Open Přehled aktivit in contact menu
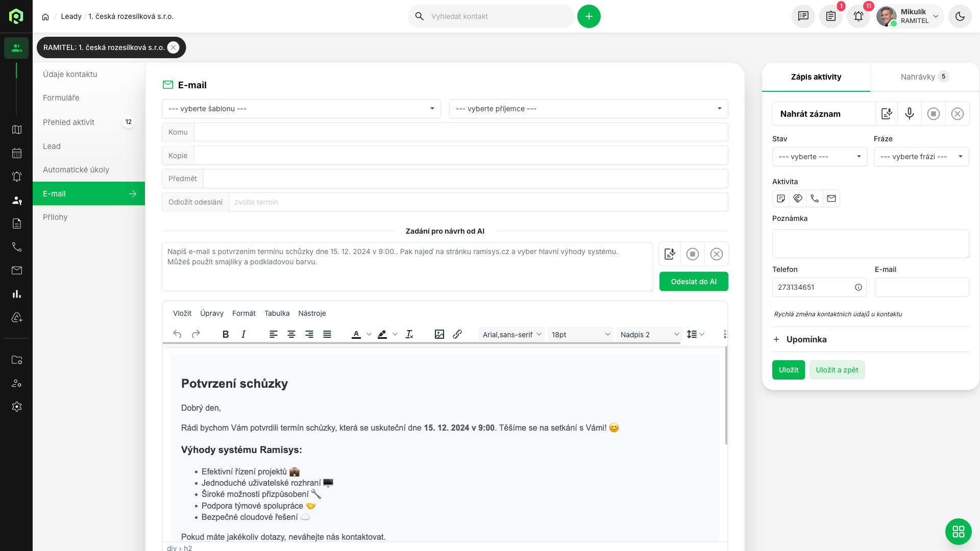The width and height of the screenshot is (980, 551). [x=89, y=122]
